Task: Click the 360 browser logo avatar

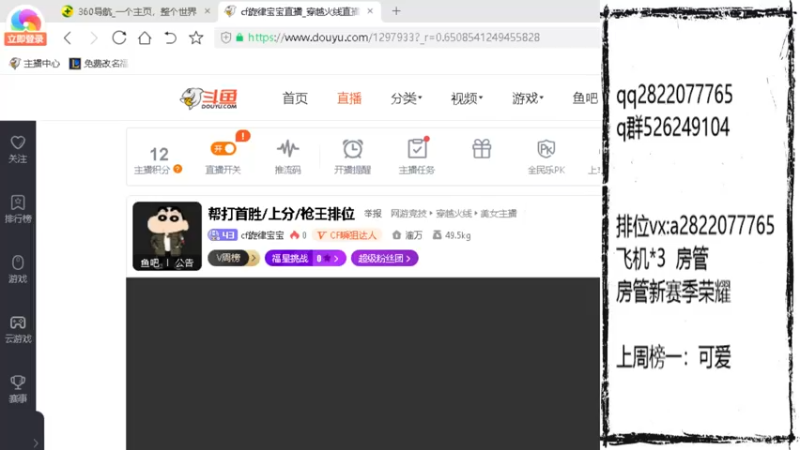Action: click(x=26, y=19)
